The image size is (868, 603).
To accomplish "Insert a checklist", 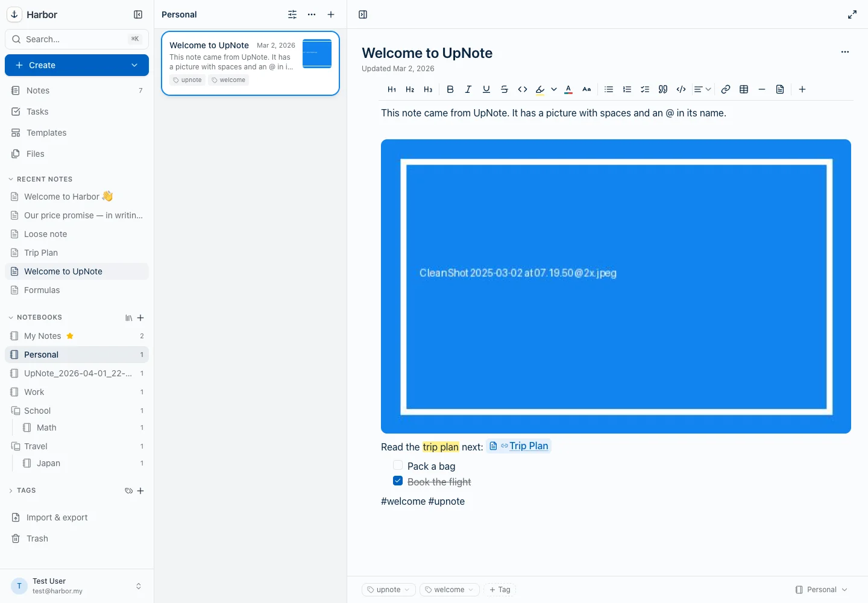I will (645, 89).
